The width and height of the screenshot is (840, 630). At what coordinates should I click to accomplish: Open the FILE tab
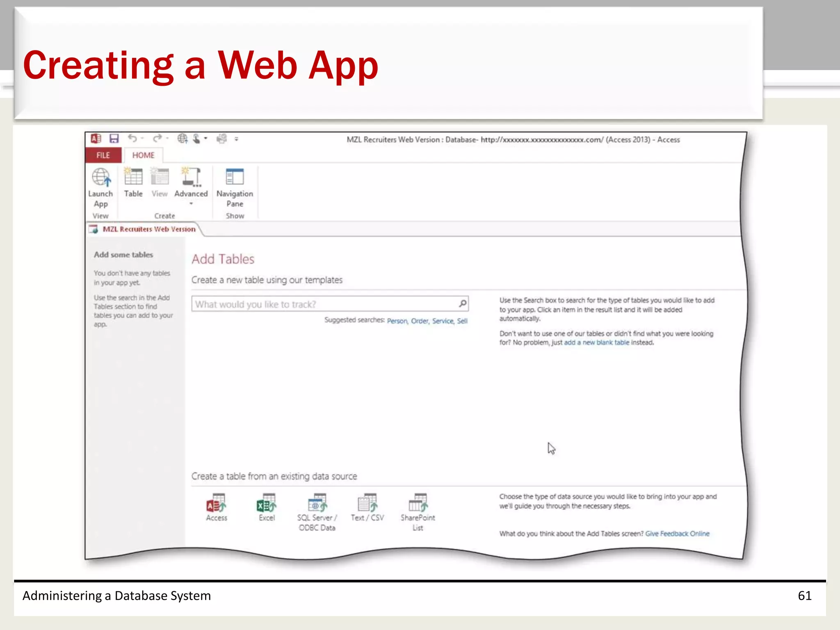click(103, 155)
